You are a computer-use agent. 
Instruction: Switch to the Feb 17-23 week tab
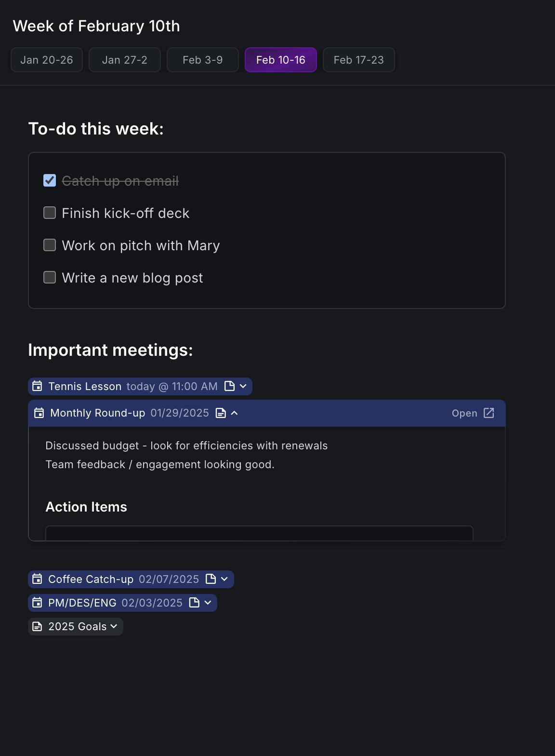358,60
